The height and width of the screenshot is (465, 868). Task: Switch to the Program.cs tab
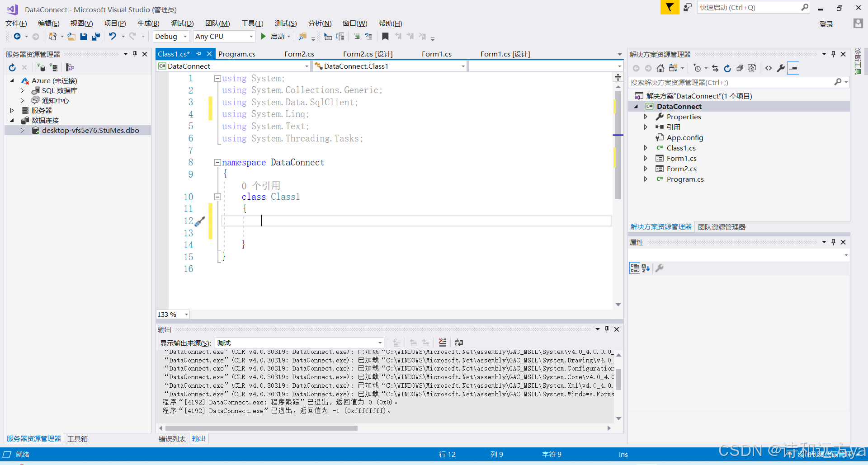click(x=237, y=54)
